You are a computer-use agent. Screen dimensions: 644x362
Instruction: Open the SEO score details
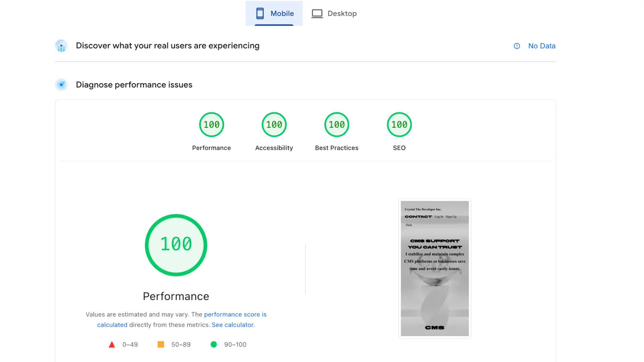399,124
